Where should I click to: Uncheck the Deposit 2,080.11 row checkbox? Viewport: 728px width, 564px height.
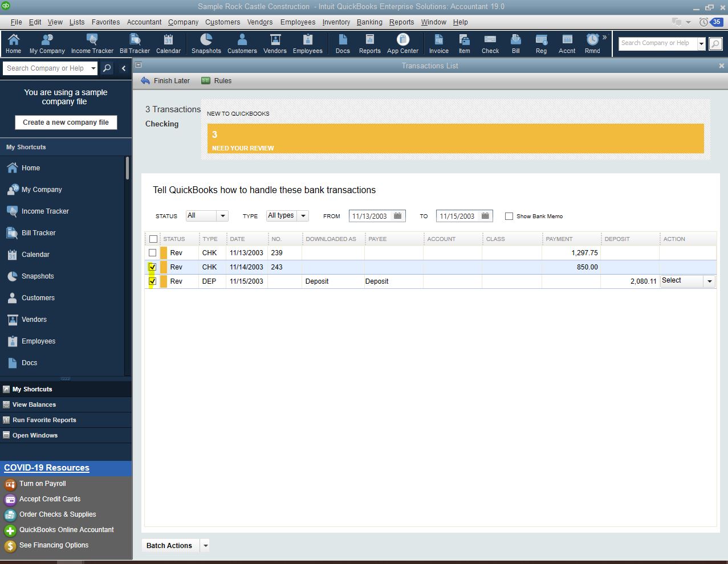pyautogui.click(x=152, y=281)
